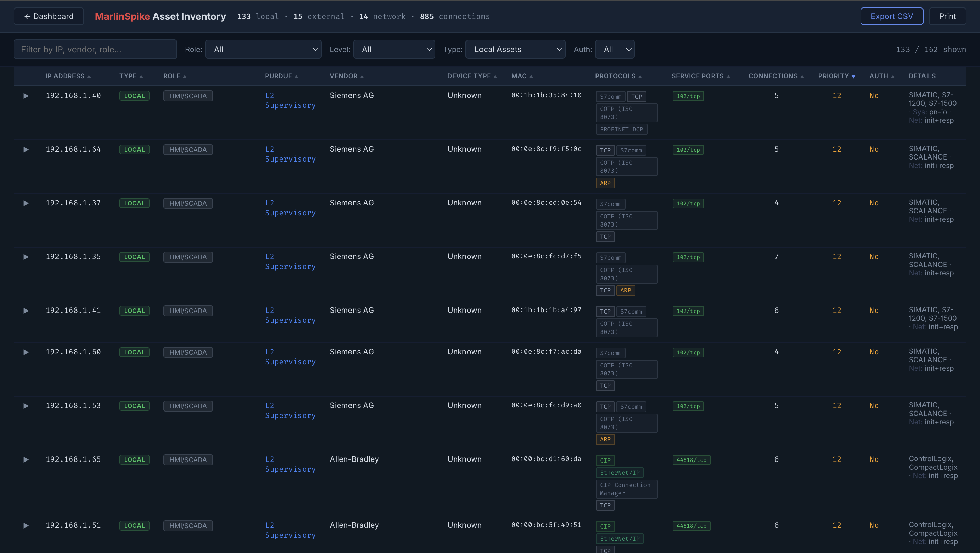Expand the 192.168.1.51 asset row

[x=26, y=525]
